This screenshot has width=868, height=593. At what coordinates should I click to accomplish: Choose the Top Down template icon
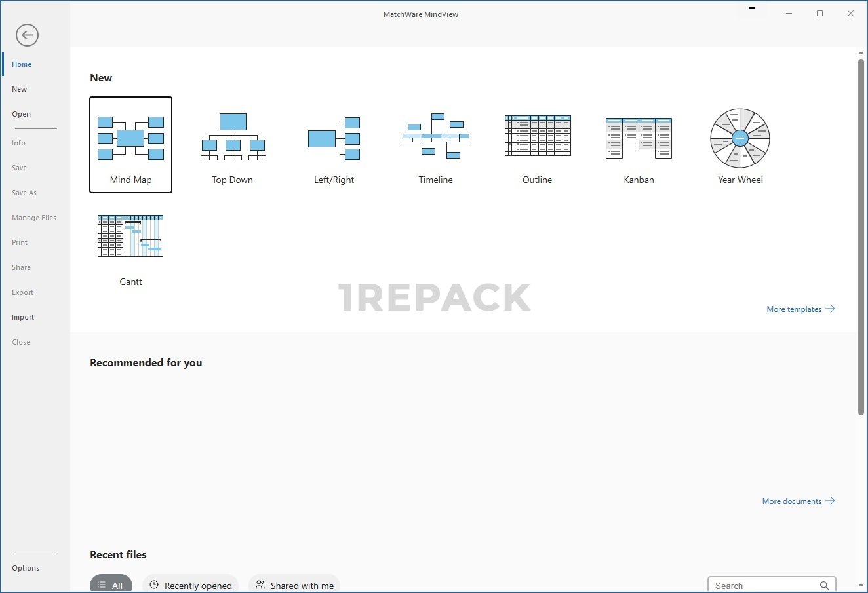[x=233, y=137]
